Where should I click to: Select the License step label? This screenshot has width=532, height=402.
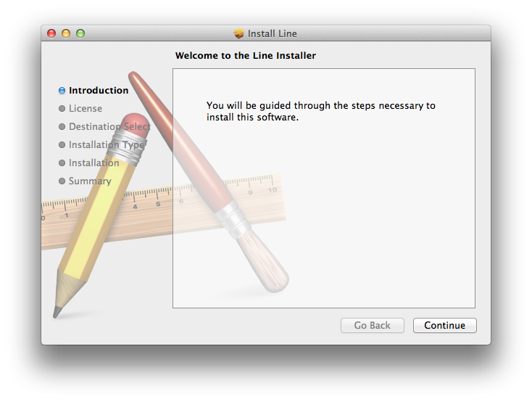[86, 108]
